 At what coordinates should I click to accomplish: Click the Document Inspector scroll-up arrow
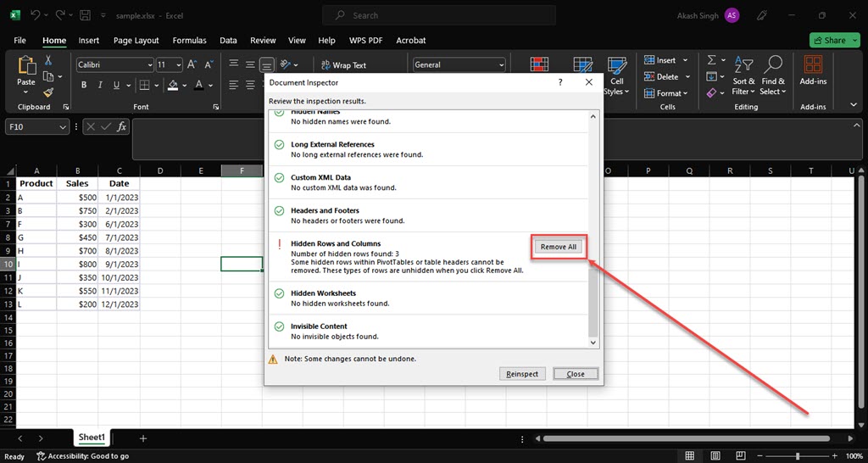click(x=593, y=116)
